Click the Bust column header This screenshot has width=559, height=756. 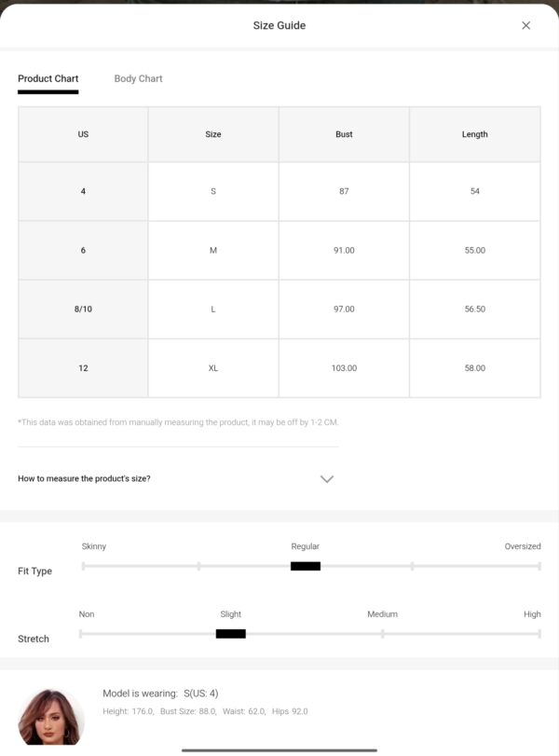(x=344, y=134)
